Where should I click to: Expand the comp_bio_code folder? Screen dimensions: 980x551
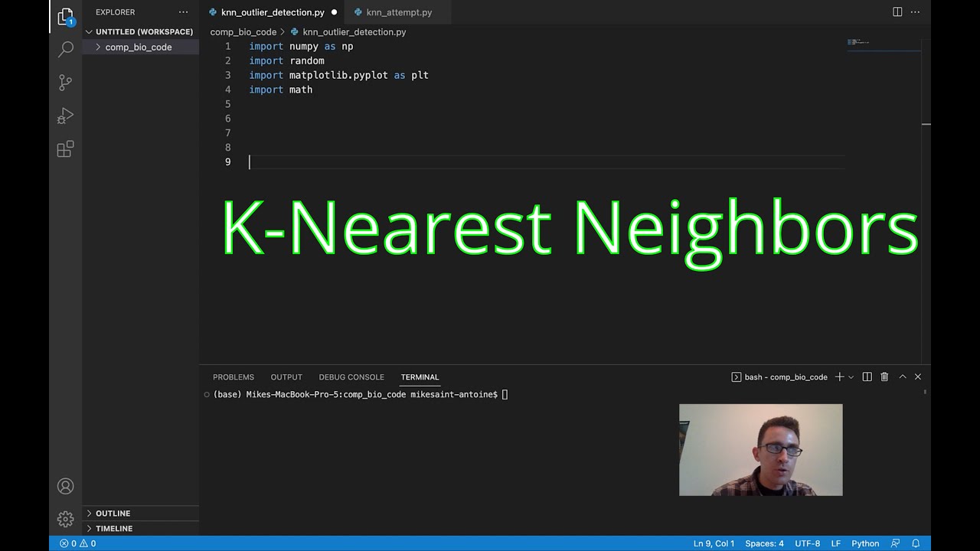(x=139, y=47)
